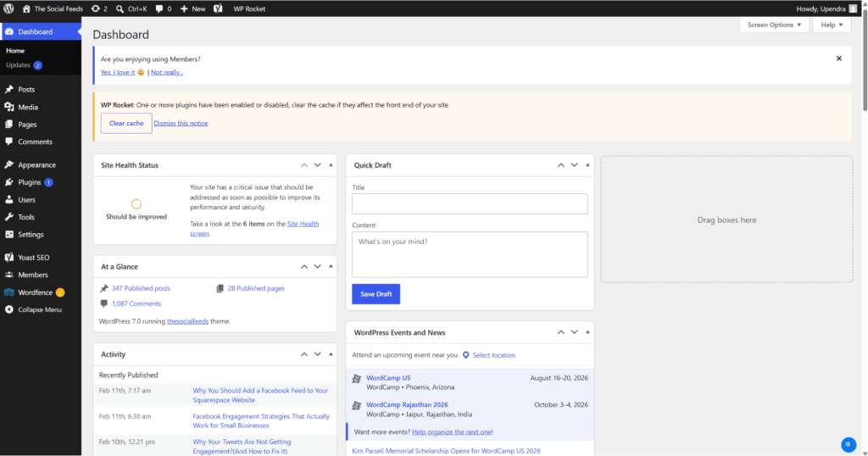Click WP Rocket in admin bar
This screenshot has width=868, height=456.
pos(249,8)
